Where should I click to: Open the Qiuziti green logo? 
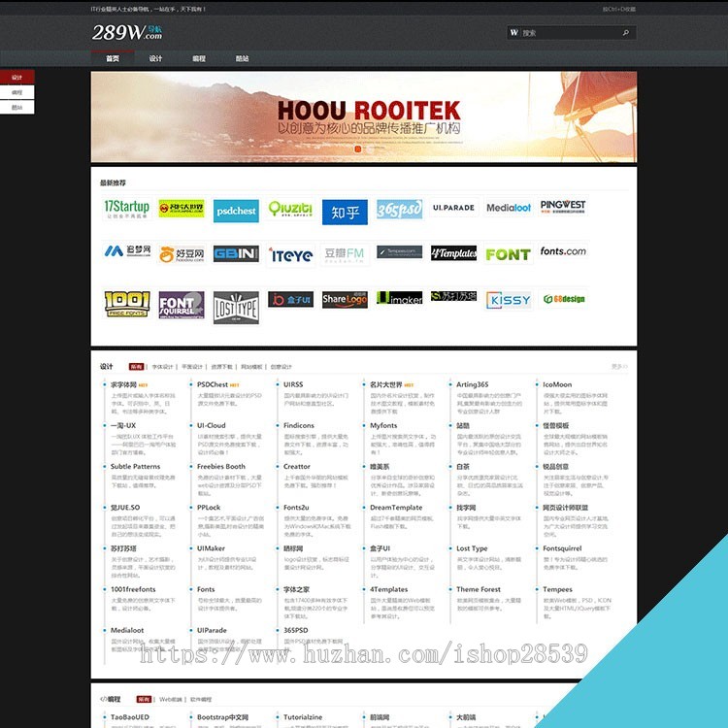click(x=290, y=209)
